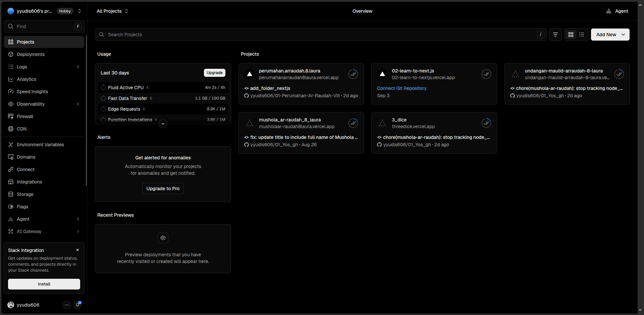Click the Edge Requests usage row

click(x=163, y=109)
